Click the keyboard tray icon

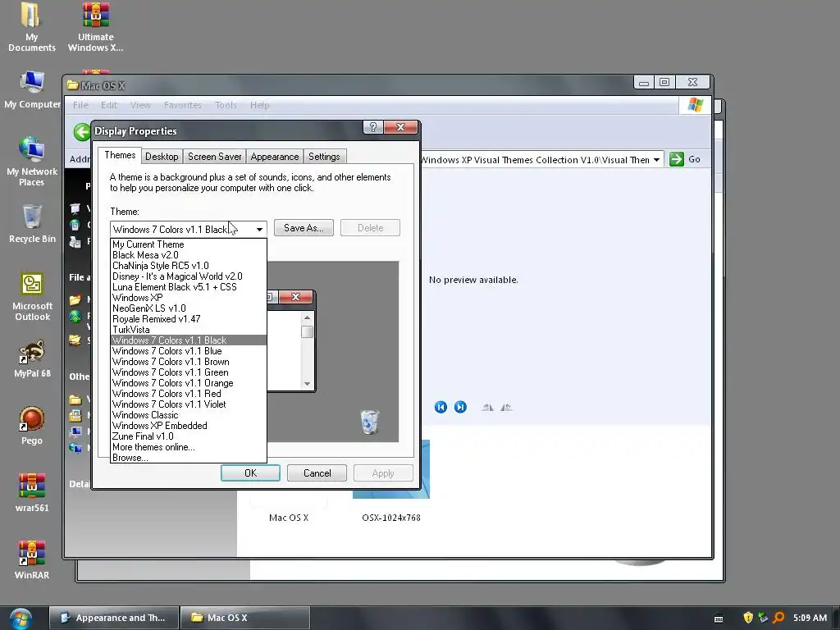pyautogui.click(x=719, y=619)
